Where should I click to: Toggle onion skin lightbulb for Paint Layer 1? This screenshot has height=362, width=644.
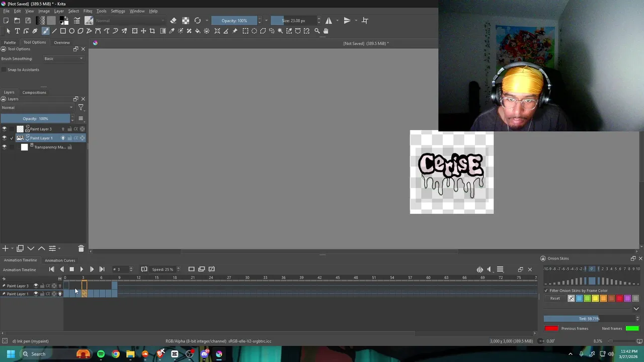click(x=60, y=294)
